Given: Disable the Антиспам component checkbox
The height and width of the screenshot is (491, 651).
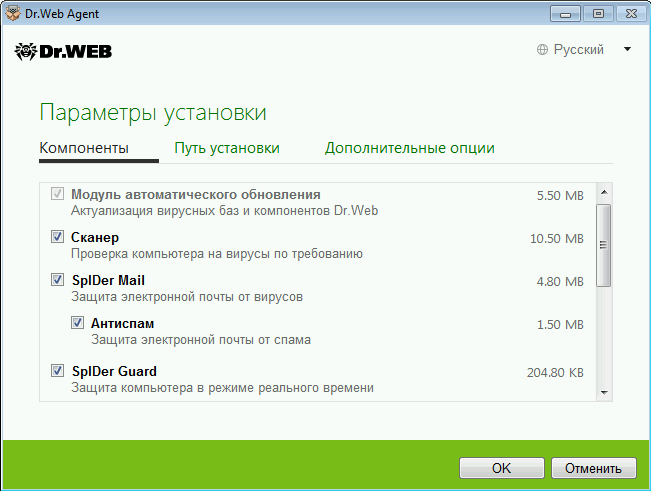Looking at the screenshot, I should [77, 323].
